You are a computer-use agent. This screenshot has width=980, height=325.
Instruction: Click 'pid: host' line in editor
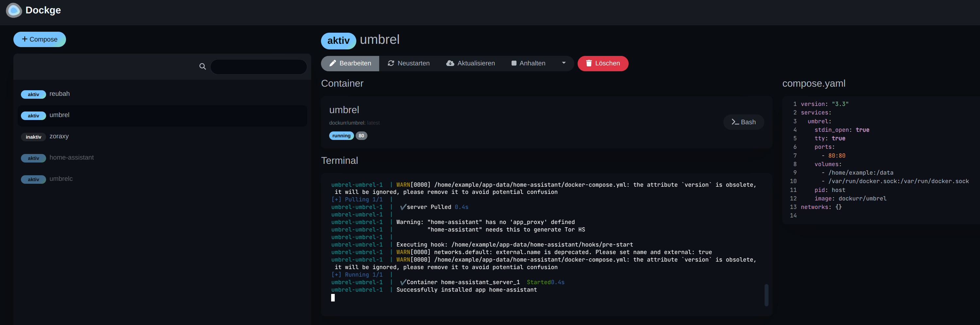(x=830, y=190)
